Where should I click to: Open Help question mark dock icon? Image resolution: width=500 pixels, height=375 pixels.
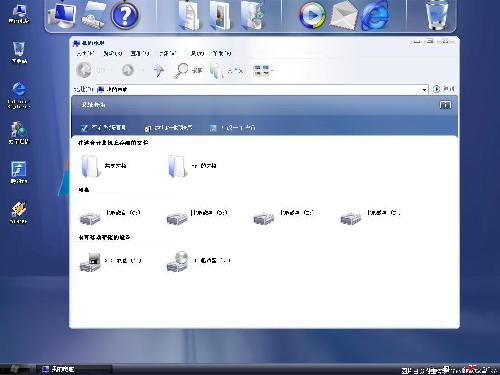pyautogui.click(x=125, y=15)
